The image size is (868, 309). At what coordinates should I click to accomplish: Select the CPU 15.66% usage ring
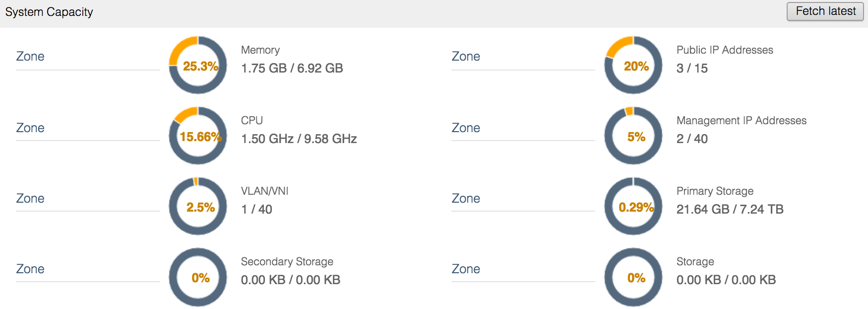click(198, 135)
